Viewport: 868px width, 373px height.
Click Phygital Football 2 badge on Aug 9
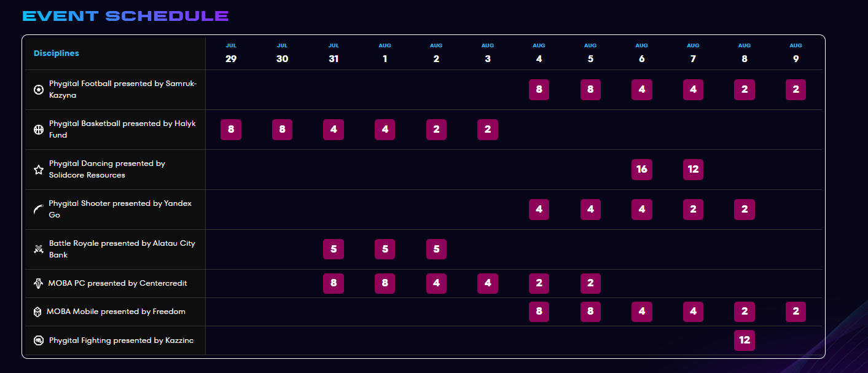[796, 90]
